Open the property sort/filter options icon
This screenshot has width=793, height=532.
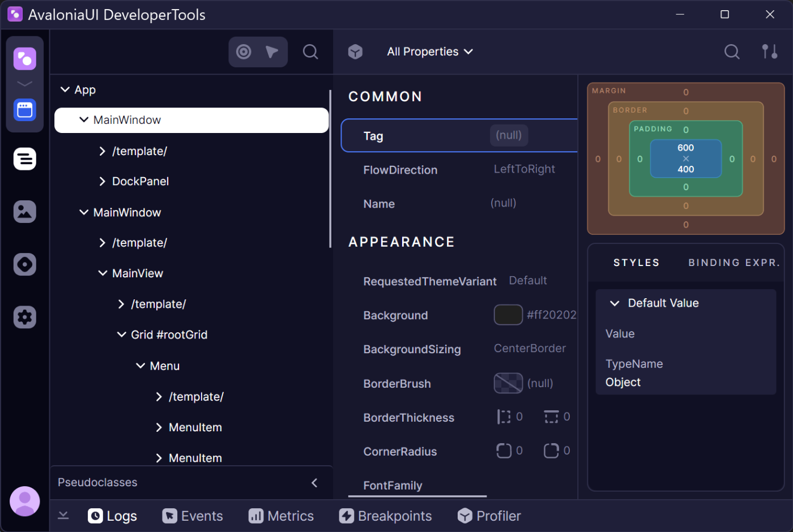pyautogui.click(x=769, y=52)
